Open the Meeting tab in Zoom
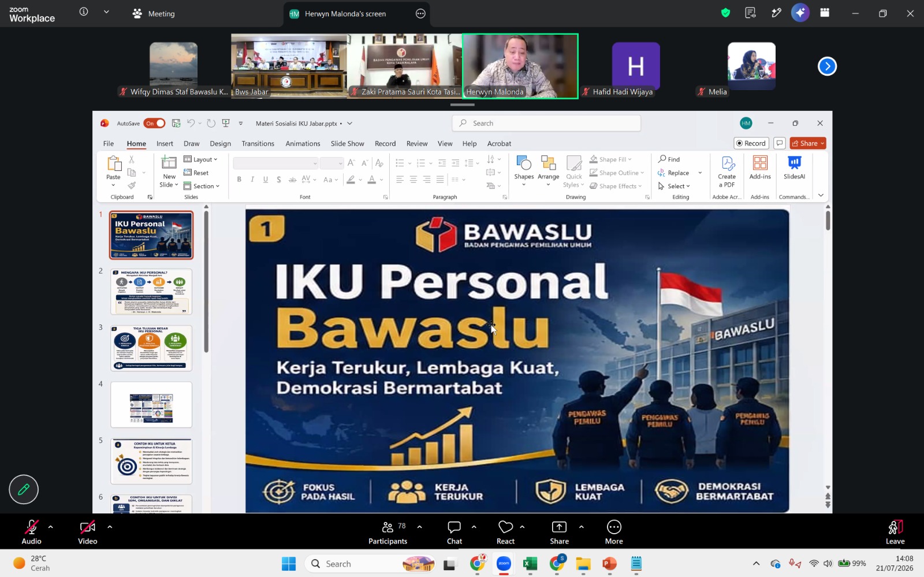Screen dimensions: 924x577 154,13
